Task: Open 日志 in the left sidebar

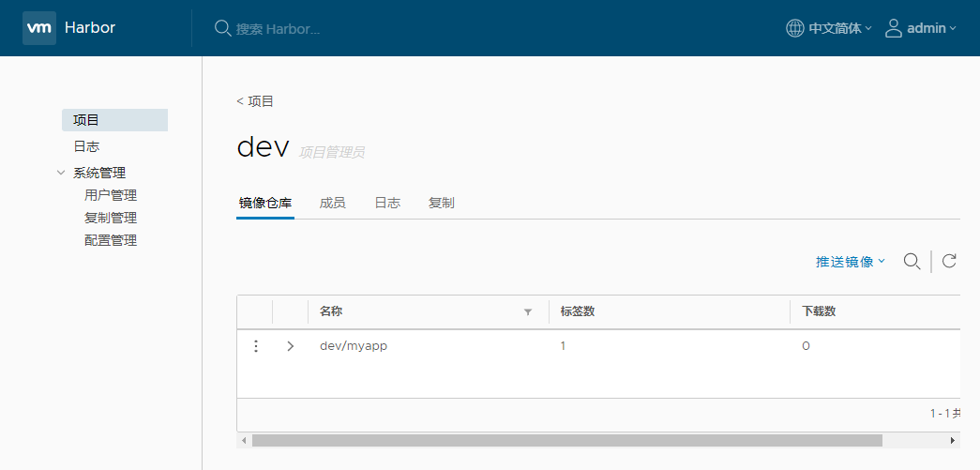Action: point(86,146)
